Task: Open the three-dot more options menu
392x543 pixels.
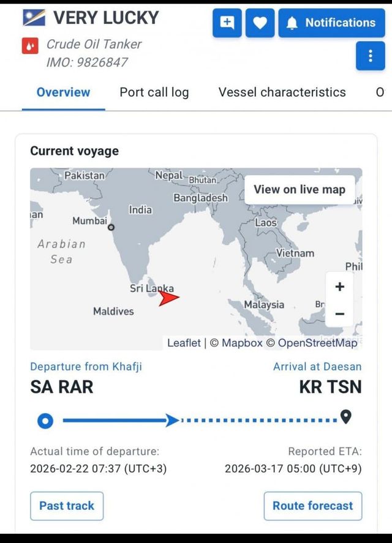Action: (371, 56)
